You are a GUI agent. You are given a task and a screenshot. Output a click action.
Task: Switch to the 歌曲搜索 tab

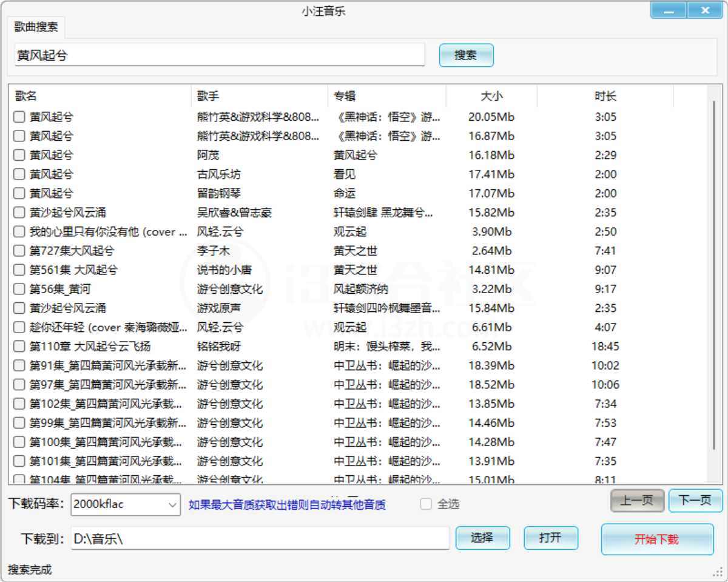[36, 27]
